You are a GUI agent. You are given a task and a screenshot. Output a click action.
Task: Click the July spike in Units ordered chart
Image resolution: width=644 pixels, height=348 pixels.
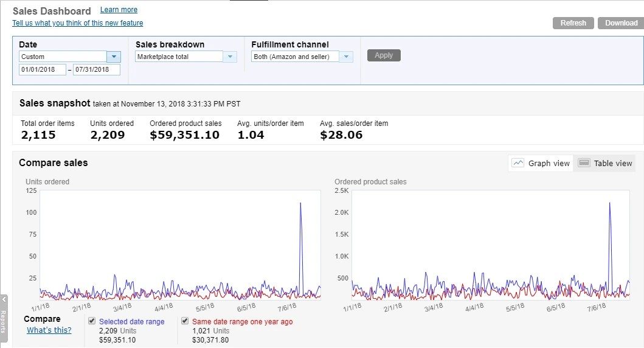tap(300, 204)
